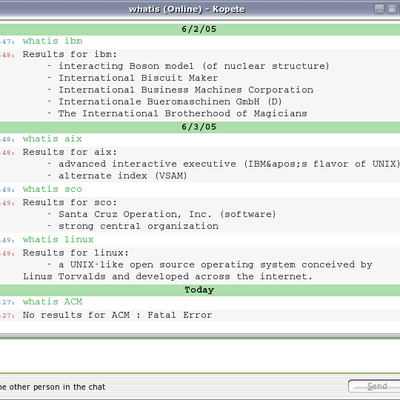Select the 'whatis linux' message
Viewport: 400px width, 400px height.
(x=58, y=240)
